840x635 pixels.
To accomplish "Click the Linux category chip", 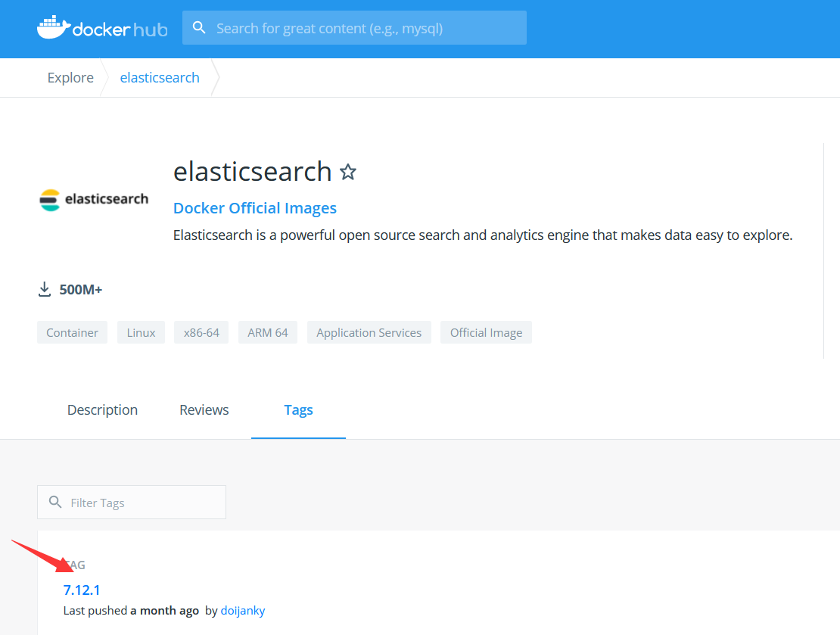I will [141, 332].
